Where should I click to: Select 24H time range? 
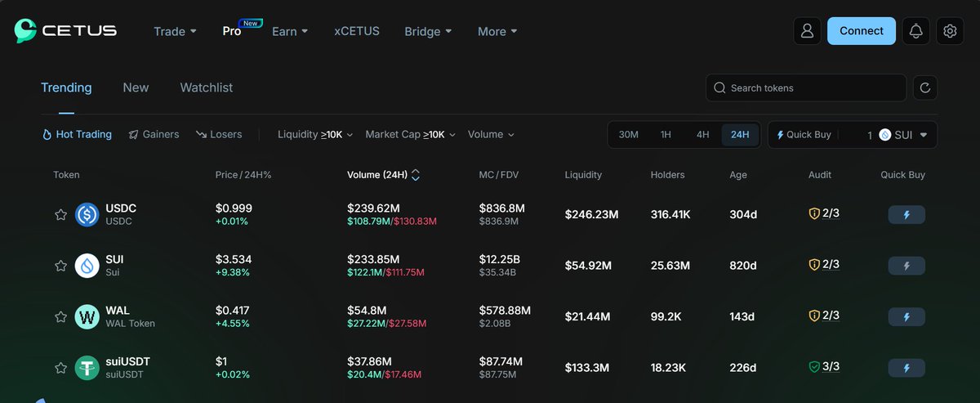(740, 135)
